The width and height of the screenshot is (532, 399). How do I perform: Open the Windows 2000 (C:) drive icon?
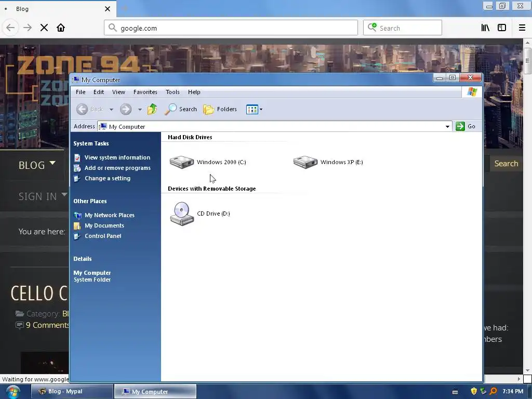click(x=182, y=162)
